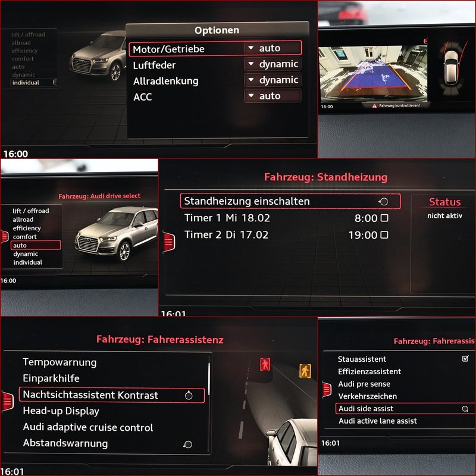Select comfort mode in Audi drive select
This screenshot has width=476, height=476.
24,237
